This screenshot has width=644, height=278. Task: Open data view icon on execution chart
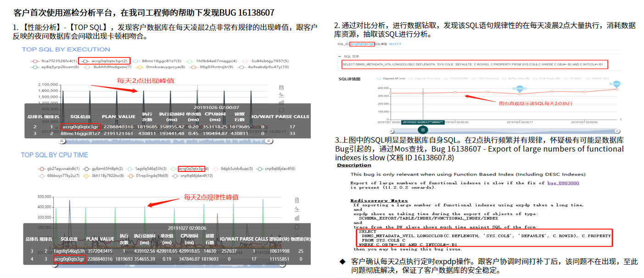[x=281, y=88]
